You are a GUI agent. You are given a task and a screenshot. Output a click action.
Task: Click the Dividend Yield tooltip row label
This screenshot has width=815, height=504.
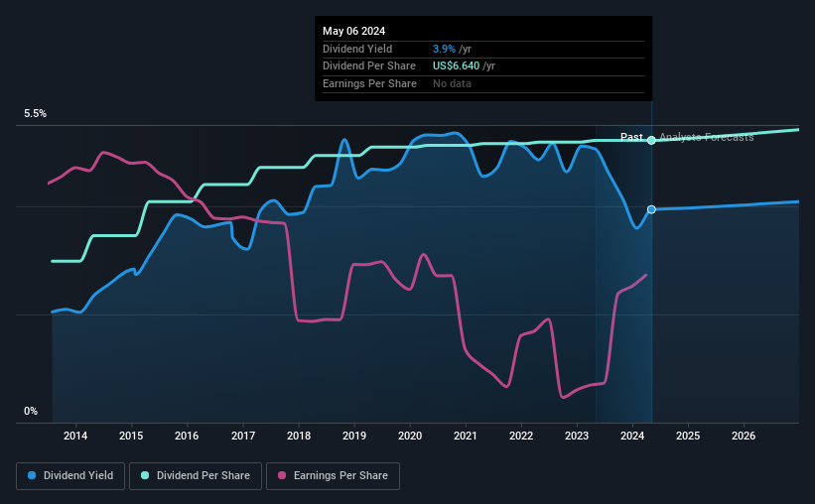point(357,49)
